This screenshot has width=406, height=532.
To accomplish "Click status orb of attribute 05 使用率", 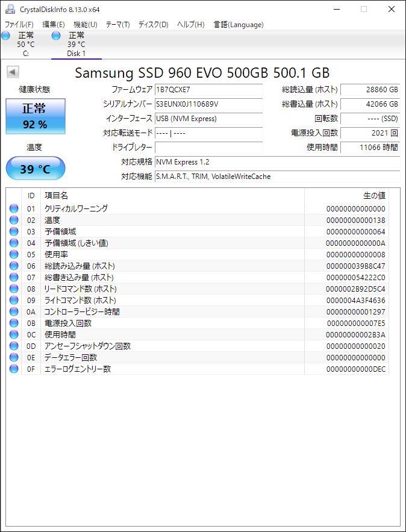I will coord(14,254).
